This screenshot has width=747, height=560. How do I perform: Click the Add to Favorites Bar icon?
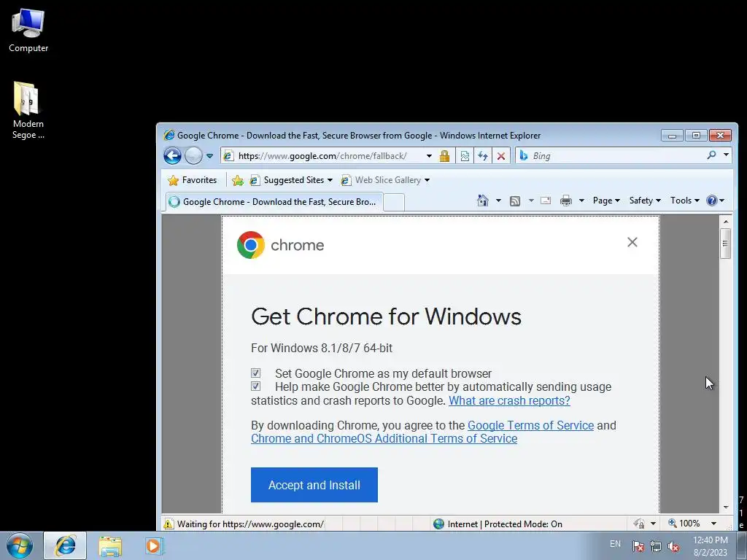[x=237, y=180]
